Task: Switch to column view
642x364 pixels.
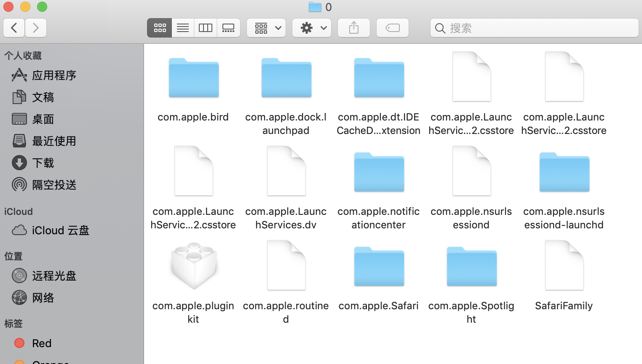Action: [206, 28]
